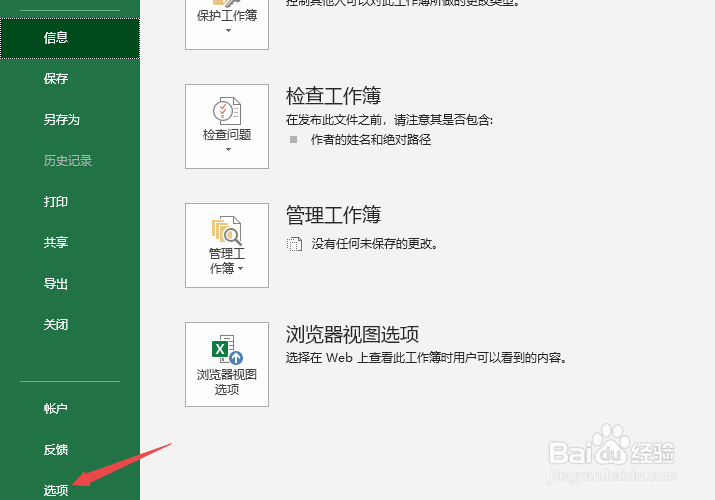
Task: Expand the 保护工作簿 dropdown arrow
Action: coord(228,31)
